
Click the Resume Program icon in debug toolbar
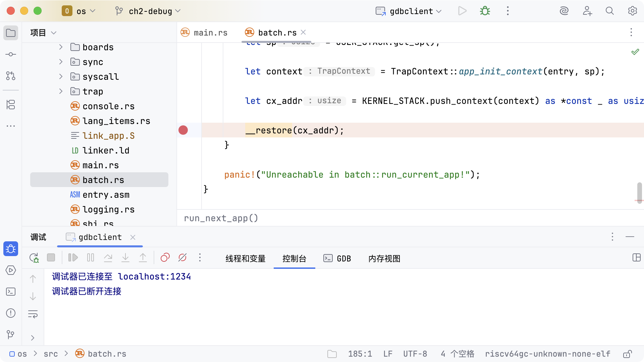73,258
